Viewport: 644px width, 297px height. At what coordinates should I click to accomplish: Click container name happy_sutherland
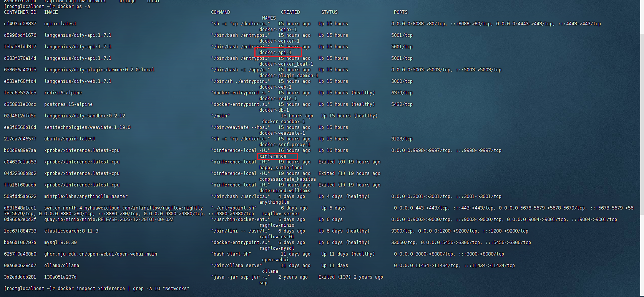tap(281, 168)
